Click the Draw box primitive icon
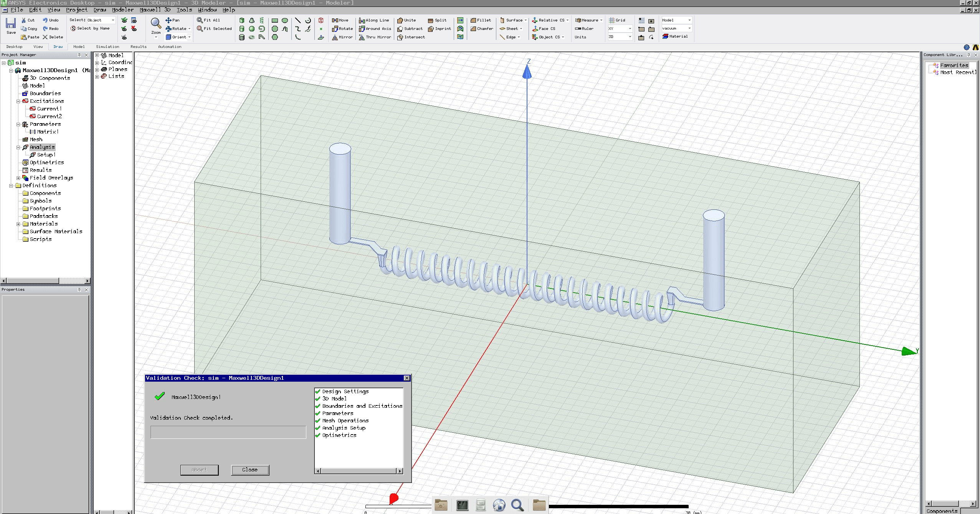This screenshot has height=514, width=980. coord(242,20)
